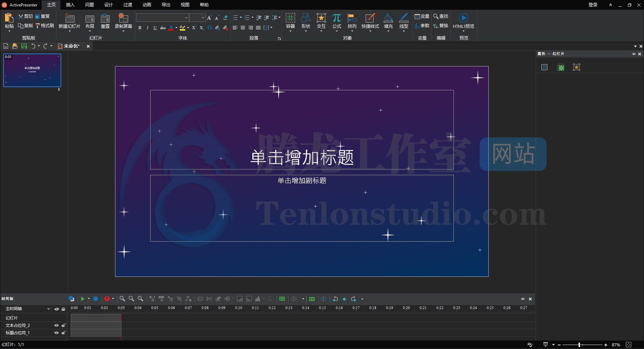
Task: Click the Format Painter (格式刷) tool
Action: 45,26
